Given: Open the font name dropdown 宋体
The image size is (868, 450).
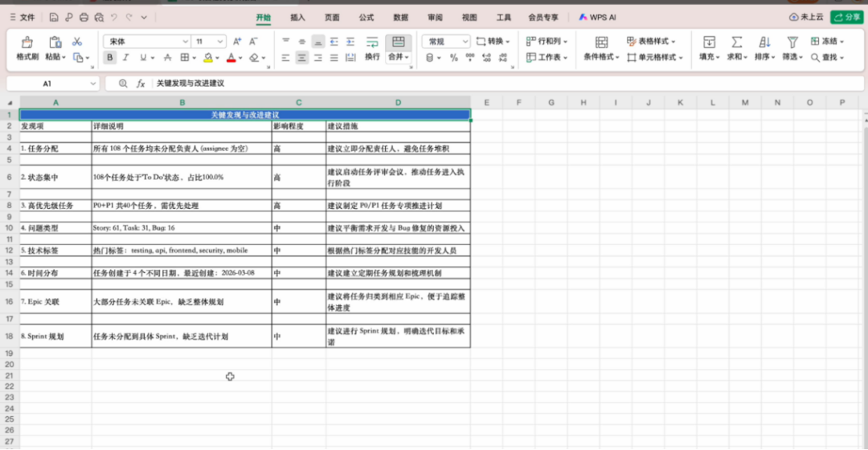Looking at the screenshot, I should tap(147, 42).
